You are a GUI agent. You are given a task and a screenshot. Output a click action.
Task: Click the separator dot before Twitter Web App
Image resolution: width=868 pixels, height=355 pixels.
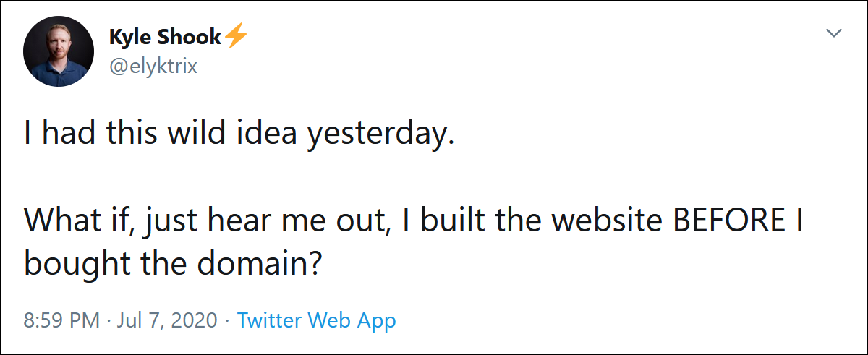pyautogui.click(x=227, y=320)
